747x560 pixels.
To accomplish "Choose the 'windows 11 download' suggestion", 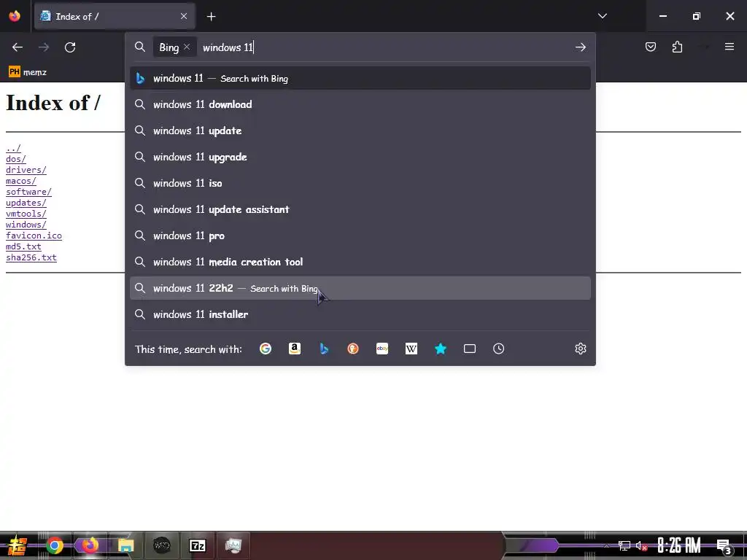I will coord(360,104).
